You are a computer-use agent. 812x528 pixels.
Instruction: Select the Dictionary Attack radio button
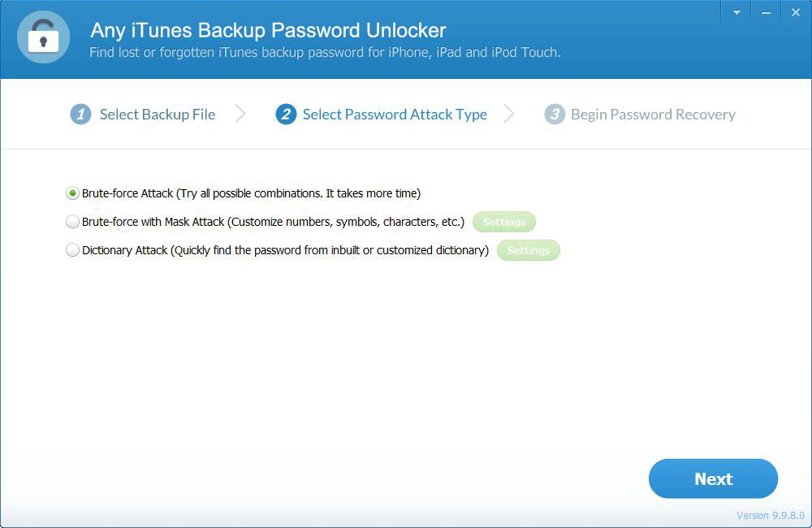[x=72, y=250]
